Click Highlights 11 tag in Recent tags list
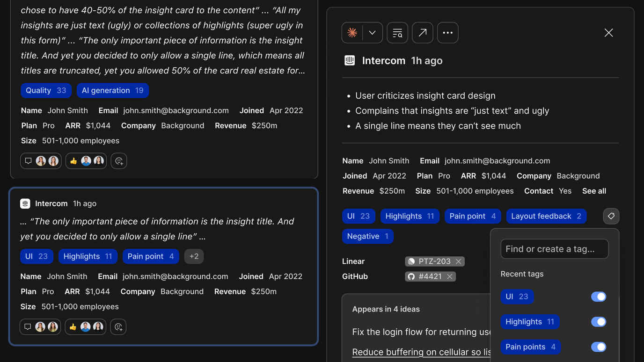This screenshot has width=644, height=362. pyautogui.click(x=530, y=322)
